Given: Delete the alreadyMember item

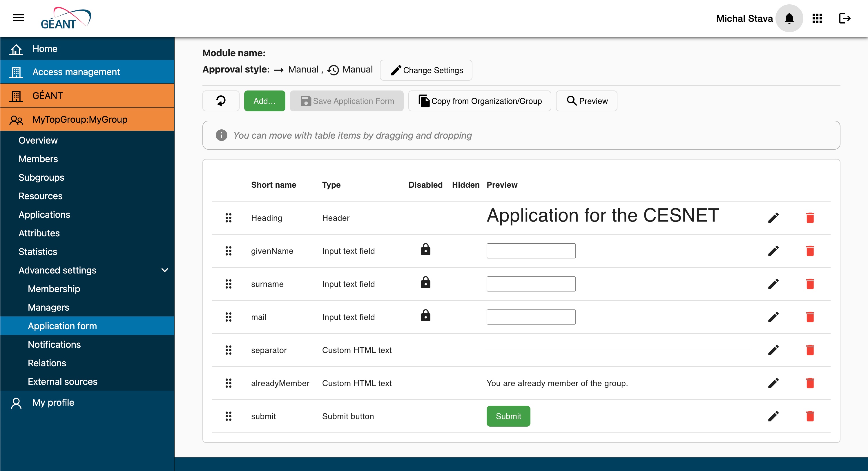Looking at the screenshot, I should coord(810,383).
